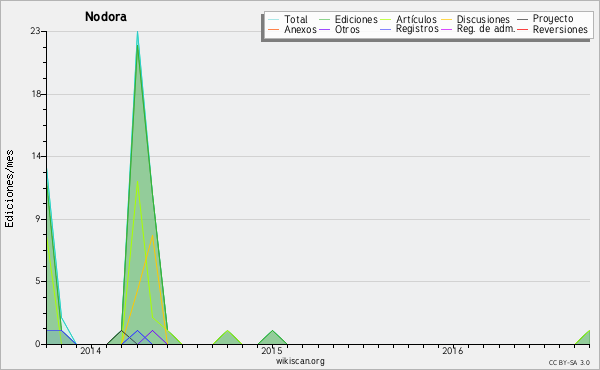Click the 2014 x-axis label

point(91,351)
